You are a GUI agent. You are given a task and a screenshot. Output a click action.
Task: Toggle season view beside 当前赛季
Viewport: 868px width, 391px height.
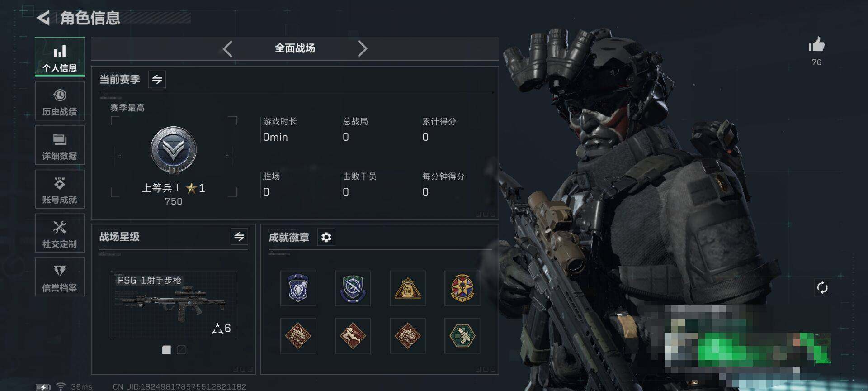pyautogui.click(x=157, y=79)
